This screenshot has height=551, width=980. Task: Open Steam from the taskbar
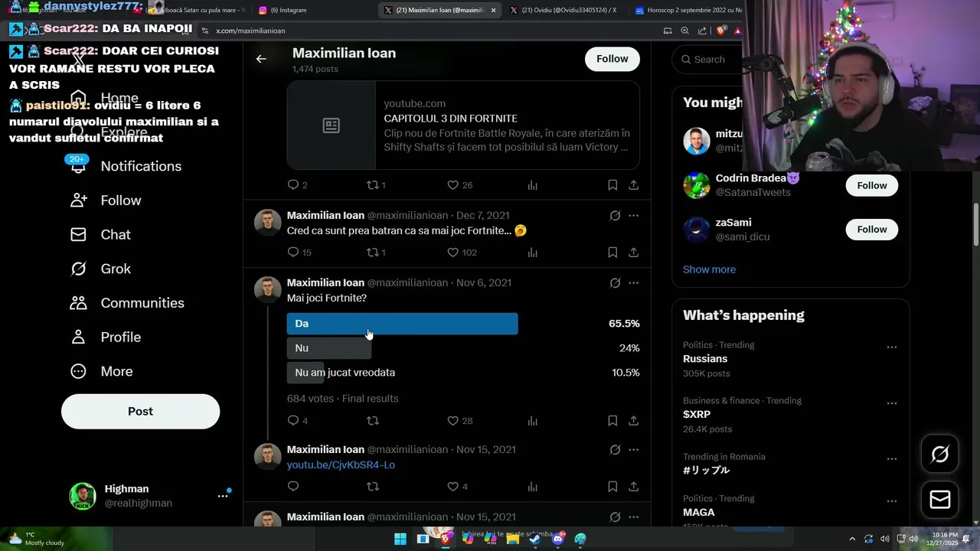click(x=535, y=539)
